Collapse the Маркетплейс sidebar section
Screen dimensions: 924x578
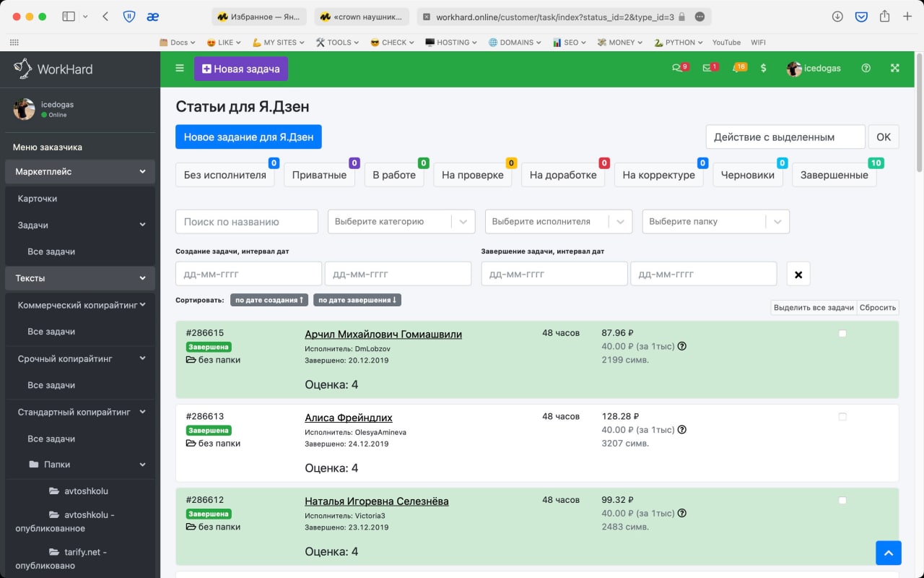[x=79, y=172]
